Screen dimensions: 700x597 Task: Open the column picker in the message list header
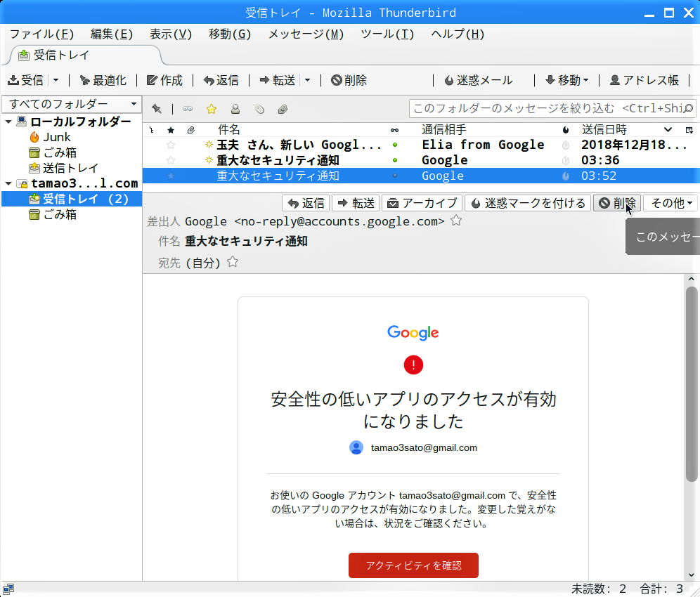[689, 130]
